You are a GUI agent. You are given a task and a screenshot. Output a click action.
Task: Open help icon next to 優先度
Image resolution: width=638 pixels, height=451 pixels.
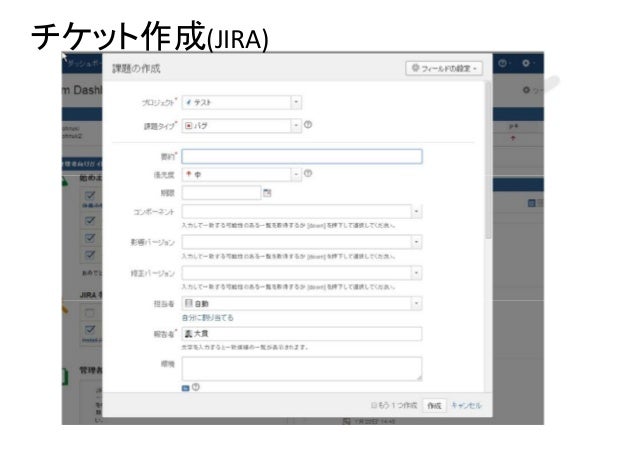(x=308, y=173)
